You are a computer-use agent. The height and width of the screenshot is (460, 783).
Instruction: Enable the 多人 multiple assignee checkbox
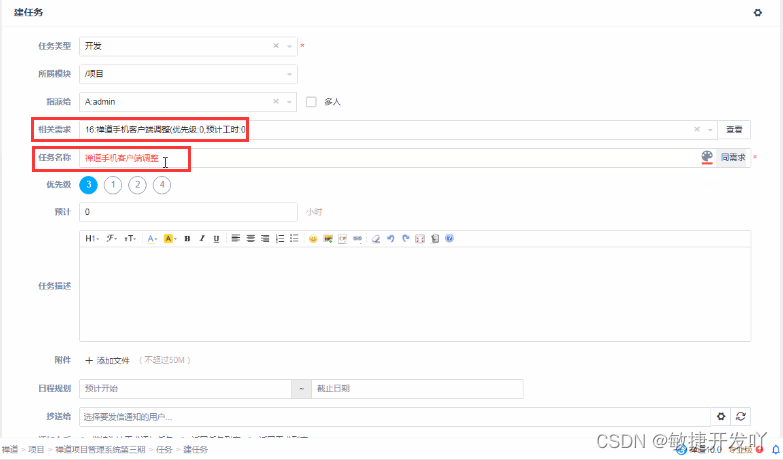point(311,102)
